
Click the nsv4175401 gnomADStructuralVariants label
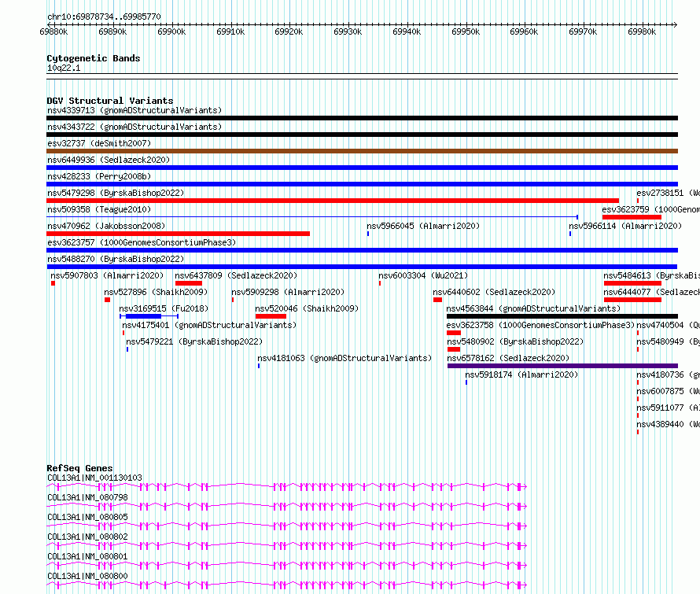[209, 325]
